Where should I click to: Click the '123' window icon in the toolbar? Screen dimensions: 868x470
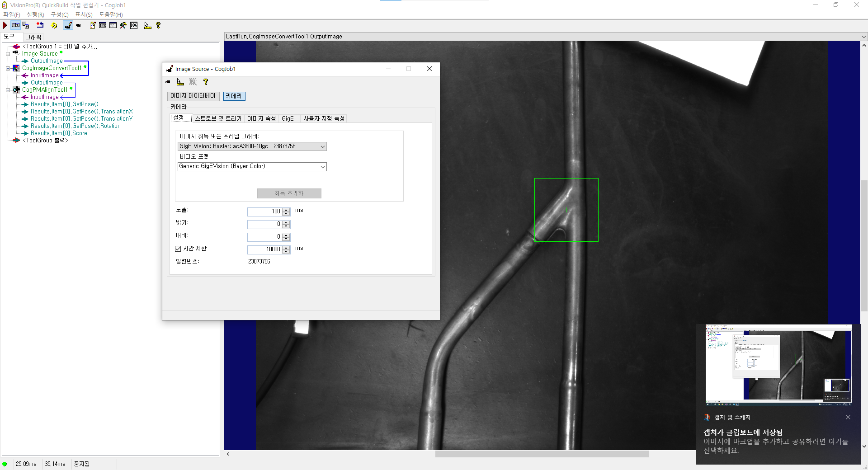(103, 26)
